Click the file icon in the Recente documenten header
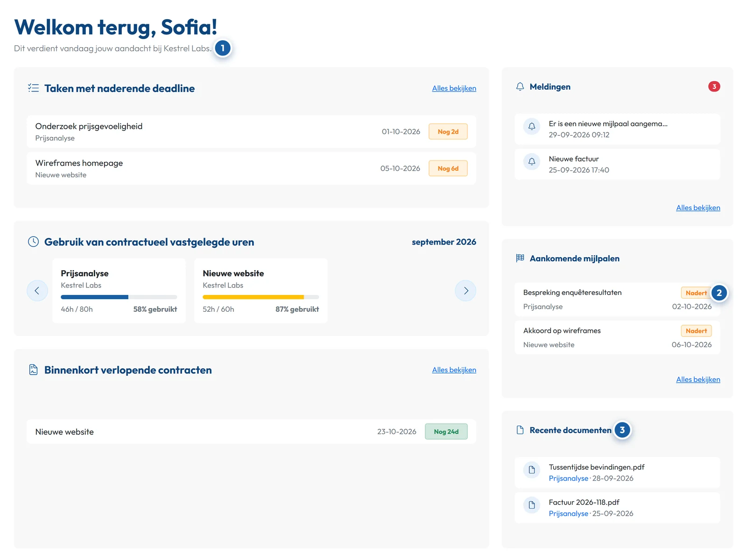747x560 pixels. coord(520,430)
